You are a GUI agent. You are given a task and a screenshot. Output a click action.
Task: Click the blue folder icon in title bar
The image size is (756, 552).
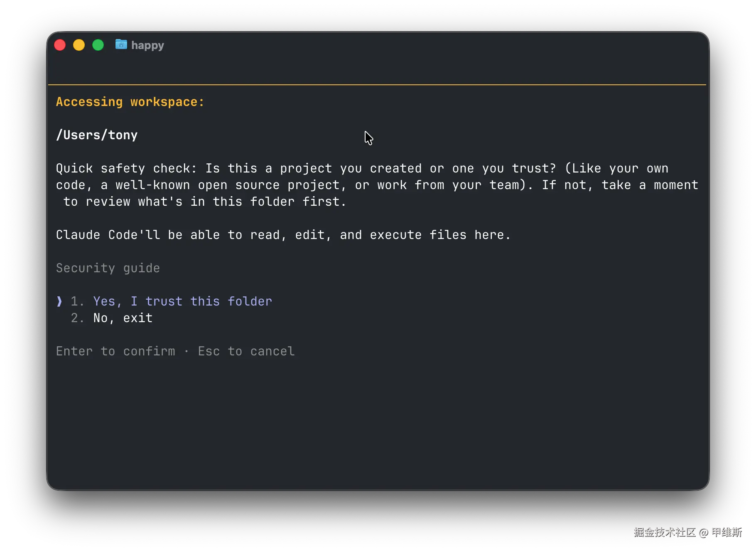pos(121,44)
